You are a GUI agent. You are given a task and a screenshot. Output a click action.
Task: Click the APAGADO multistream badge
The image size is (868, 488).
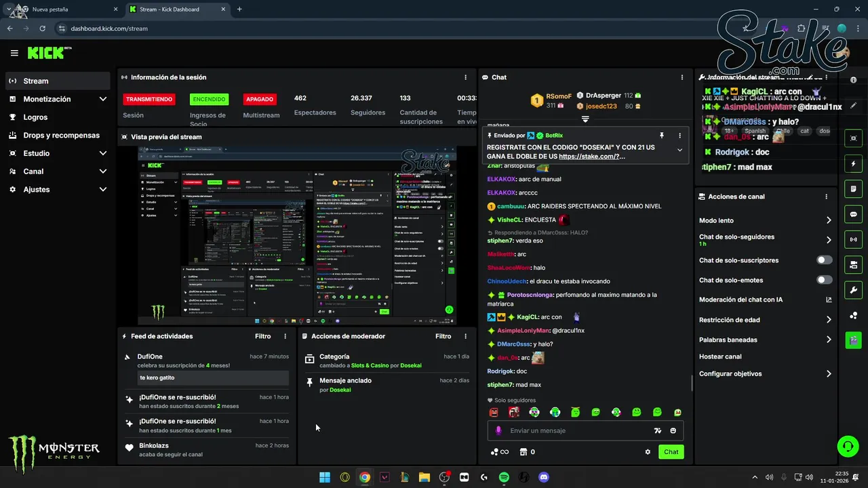[x=260, y=99]
